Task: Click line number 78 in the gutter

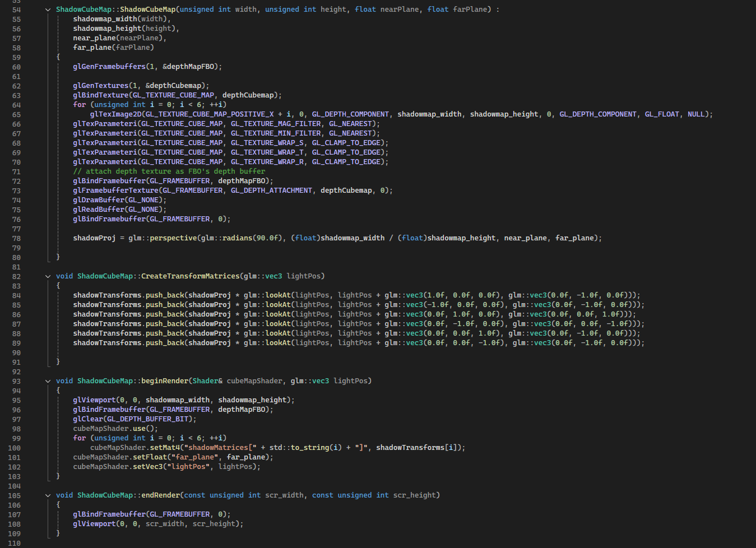Action: coord(16,238)
